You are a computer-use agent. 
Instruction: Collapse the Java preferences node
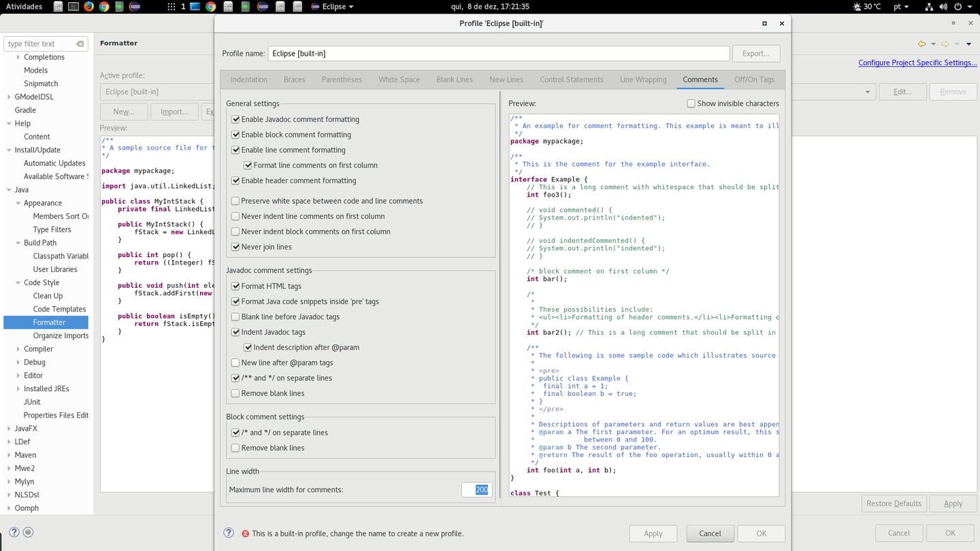[x=9, y=190]
